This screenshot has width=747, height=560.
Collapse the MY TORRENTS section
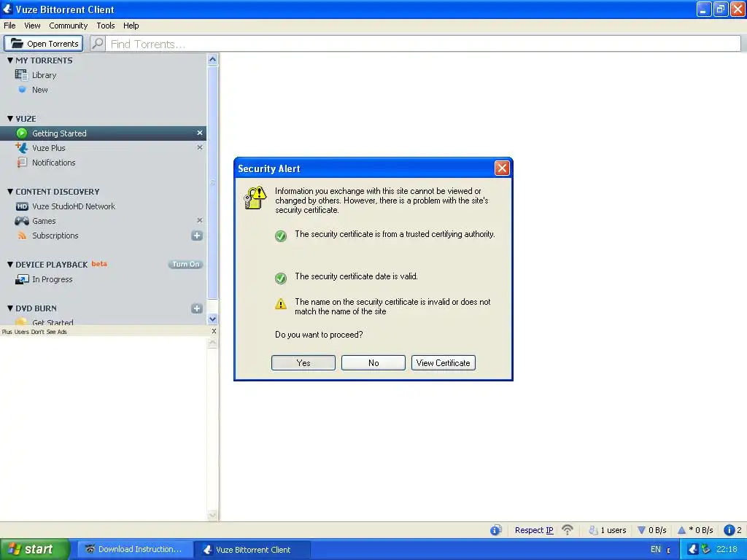coord(10,60)
